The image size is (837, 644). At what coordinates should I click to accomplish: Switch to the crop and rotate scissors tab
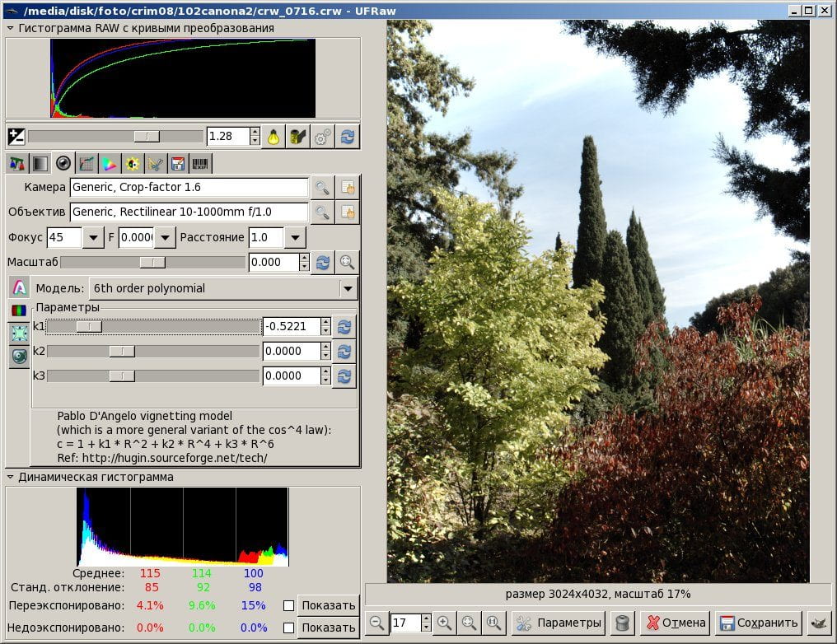[x=155, y=164]
